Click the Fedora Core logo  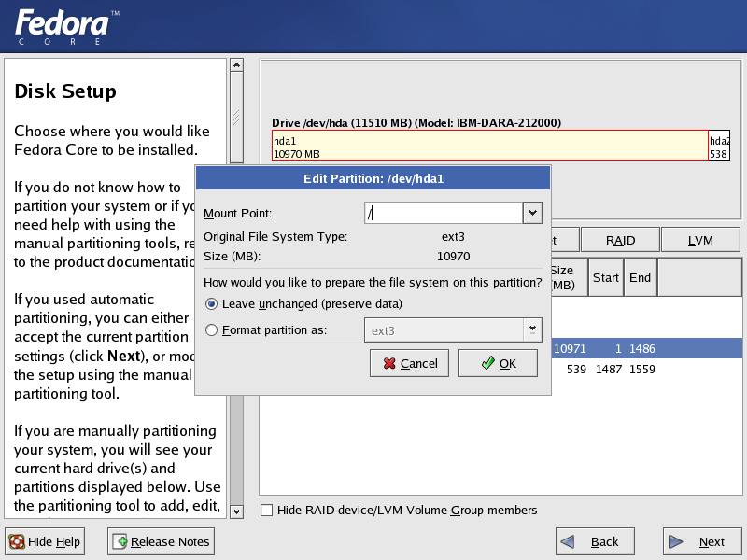coord(66,27)
